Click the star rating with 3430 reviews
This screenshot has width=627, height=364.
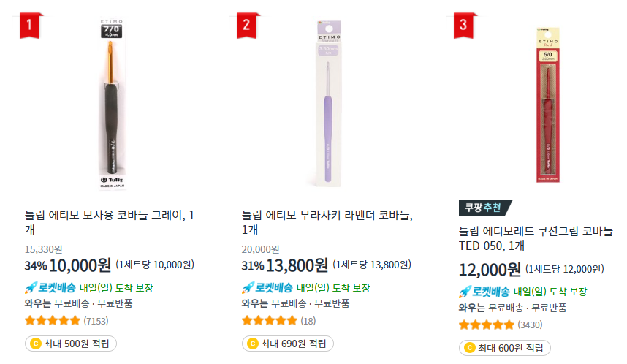(x=486, y=325)
